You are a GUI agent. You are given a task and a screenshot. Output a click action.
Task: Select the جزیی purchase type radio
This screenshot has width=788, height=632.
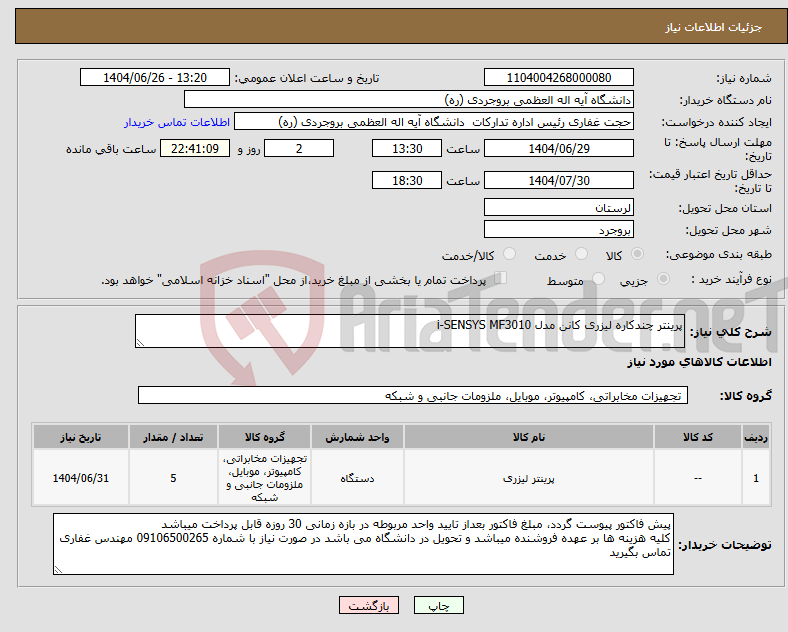(x=663, y=278)
